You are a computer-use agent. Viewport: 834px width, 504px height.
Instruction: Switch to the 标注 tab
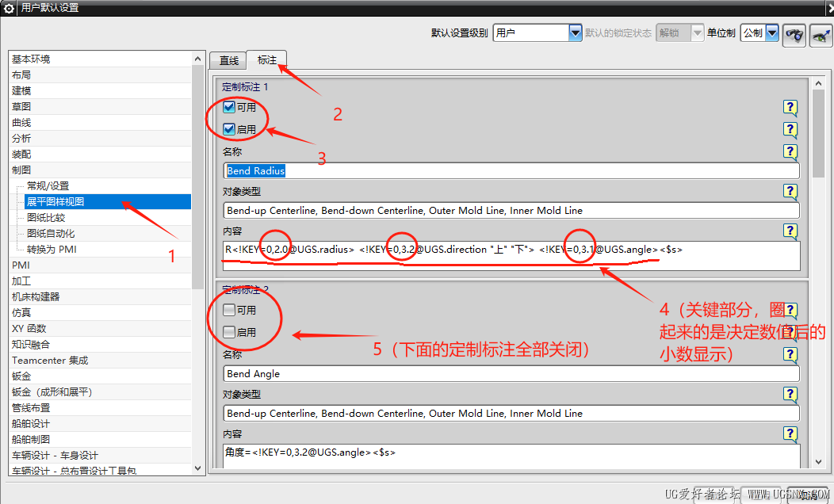[x=267, y=60]
